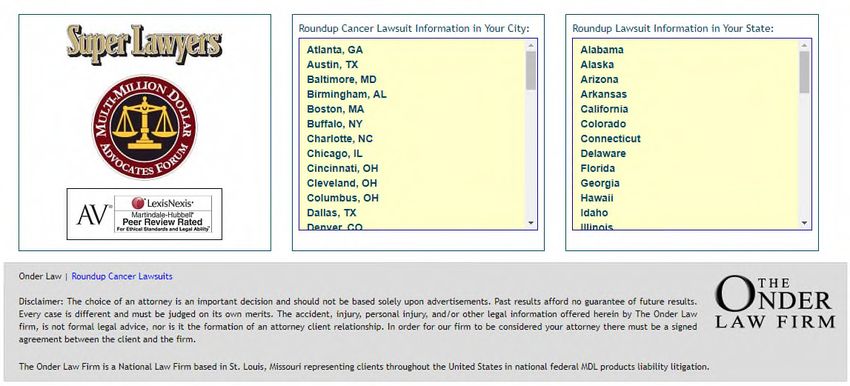
Task: Choose Florida from the state list
Action: [597, 168]
